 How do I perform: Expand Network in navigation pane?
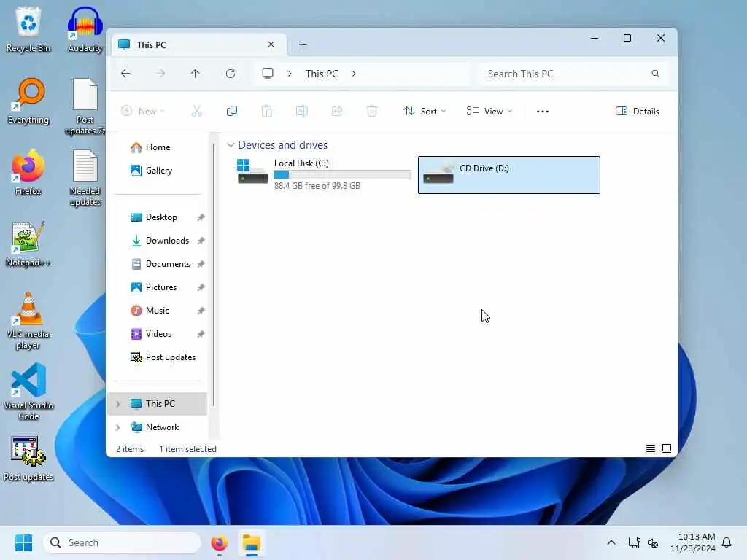(118, 427)
